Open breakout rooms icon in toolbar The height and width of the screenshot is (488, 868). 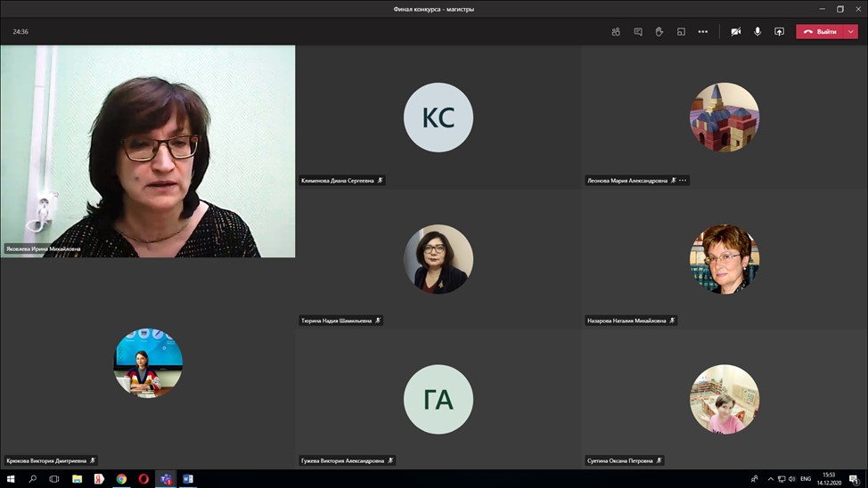[681, 32]
